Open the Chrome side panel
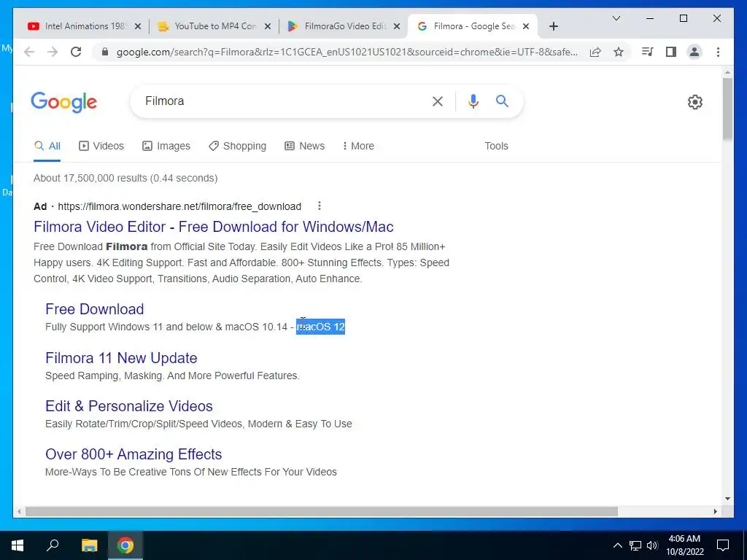 [x=671, y=52]
